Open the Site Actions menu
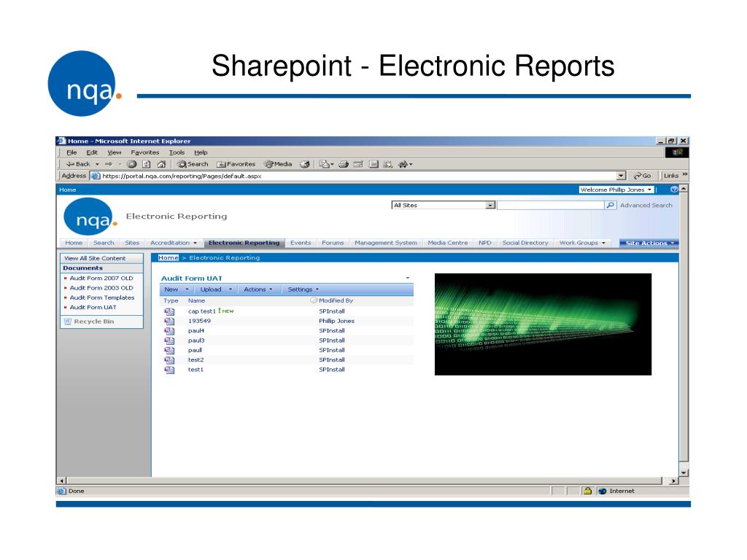This screenshot has width=747, height=560. (649, 243)
